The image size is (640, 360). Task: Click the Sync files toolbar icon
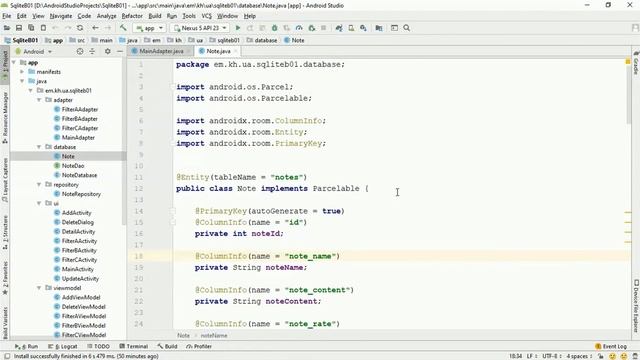pos(80,28)
